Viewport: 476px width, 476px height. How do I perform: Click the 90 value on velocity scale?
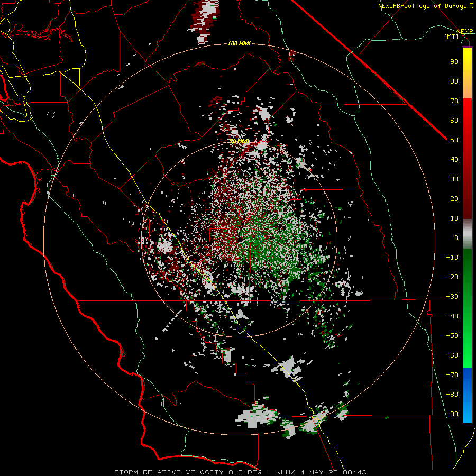454,62
